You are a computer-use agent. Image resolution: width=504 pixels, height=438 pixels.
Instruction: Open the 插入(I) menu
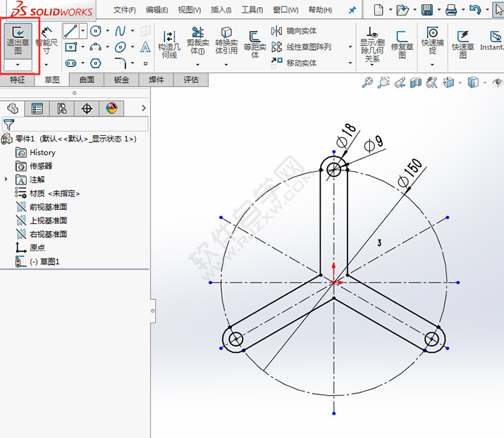(221, 11)
